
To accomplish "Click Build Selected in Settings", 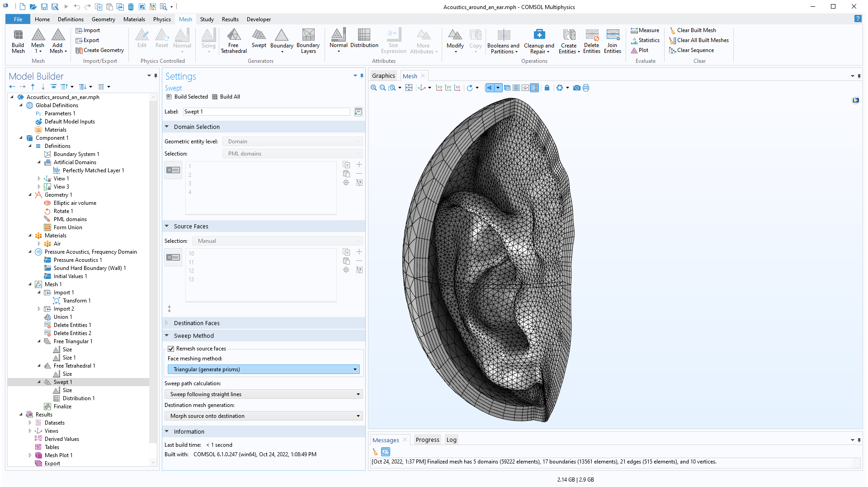I will pyautogui.click(x=187, y=97).
